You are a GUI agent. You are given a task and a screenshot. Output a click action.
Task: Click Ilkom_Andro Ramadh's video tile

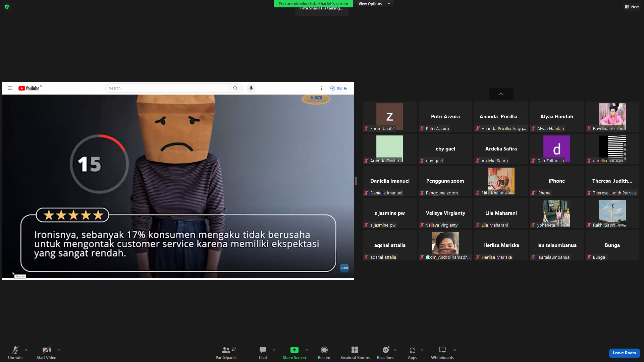point(445,245)
